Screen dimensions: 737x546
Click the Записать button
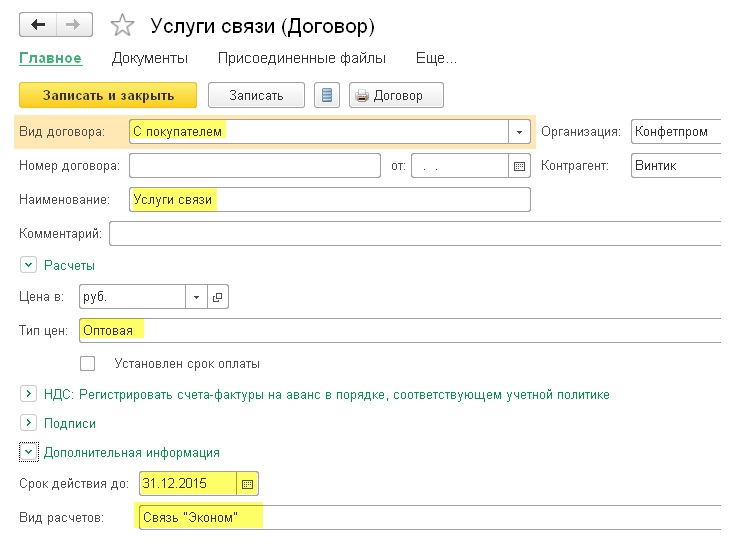(256, 95)
